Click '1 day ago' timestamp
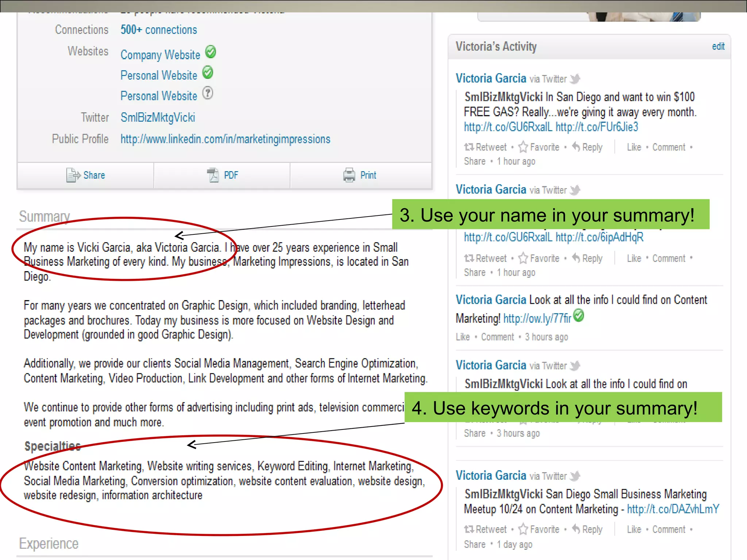This screenshot has height=560, width=747. (514, 544)
